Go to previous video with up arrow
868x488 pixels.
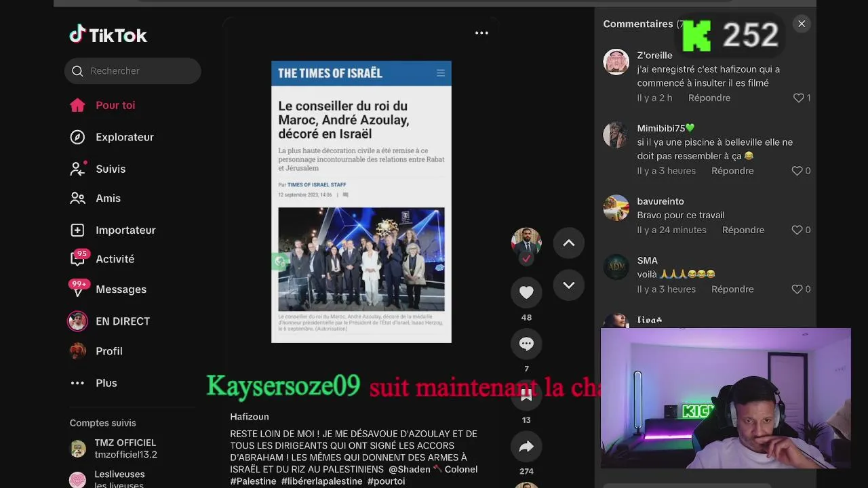pos(569,243)
